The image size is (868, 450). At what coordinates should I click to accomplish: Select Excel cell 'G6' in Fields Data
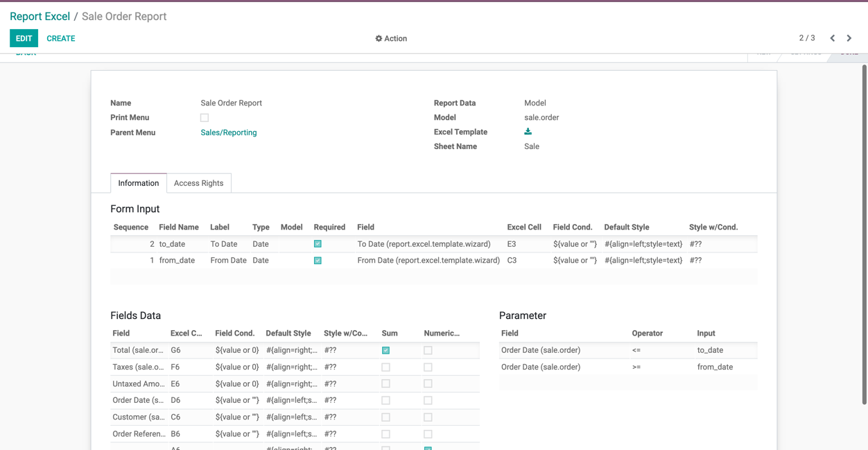click(175, 350)
